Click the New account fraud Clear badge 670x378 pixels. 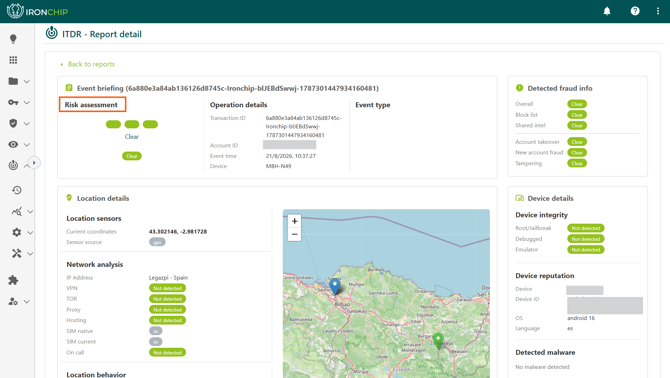[x=577, y=152]
